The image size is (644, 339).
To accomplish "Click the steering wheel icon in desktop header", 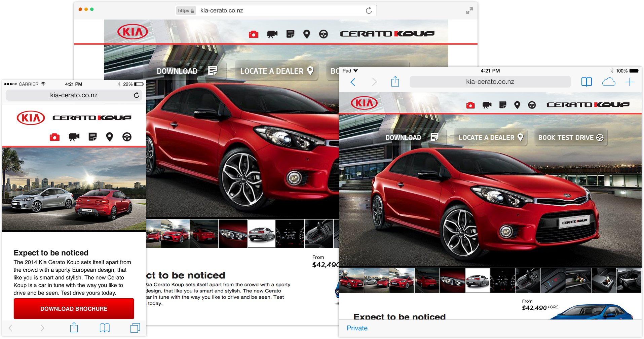I will pyautogui.click(x=324, y=34).
